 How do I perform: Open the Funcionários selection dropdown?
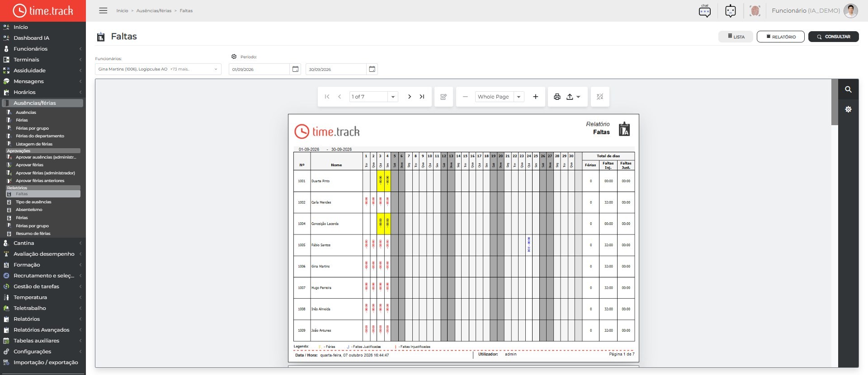pyautogui.click(x=158, y=69)
